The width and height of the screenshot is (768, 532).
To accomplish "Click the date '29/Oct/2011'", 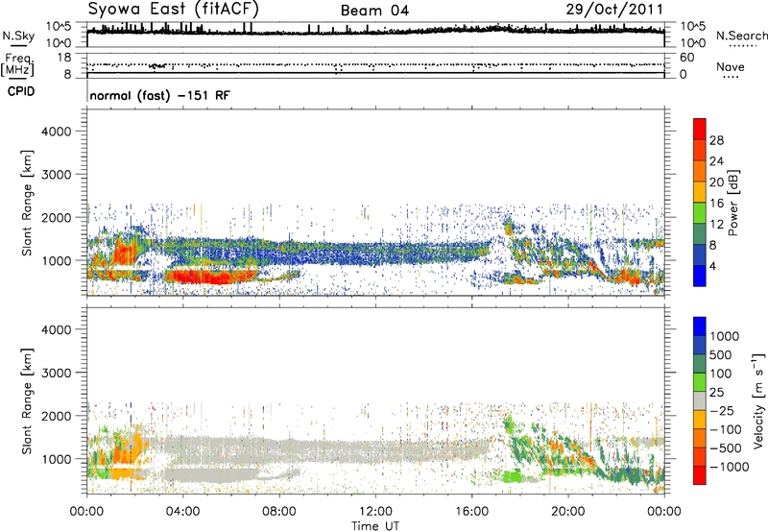I will coord(614,10).
